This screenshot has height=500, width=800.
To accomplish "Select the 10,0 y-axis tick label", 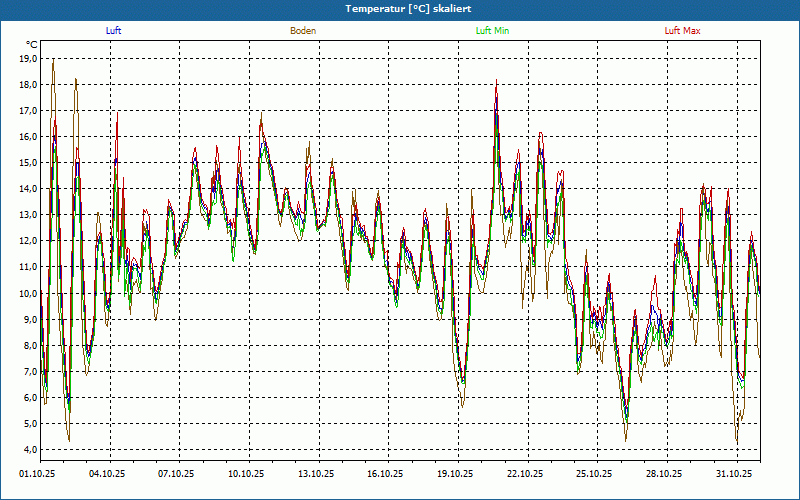I will 28,293.
